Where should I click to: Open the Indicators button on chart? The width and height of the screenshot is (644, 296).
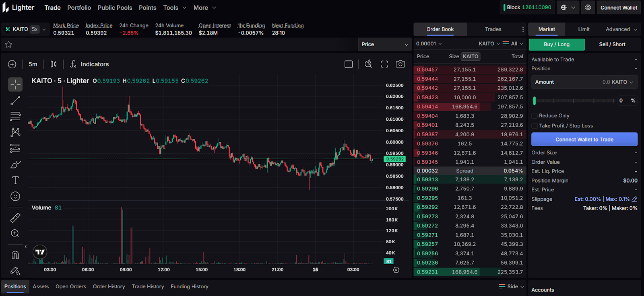pos(89,64)
